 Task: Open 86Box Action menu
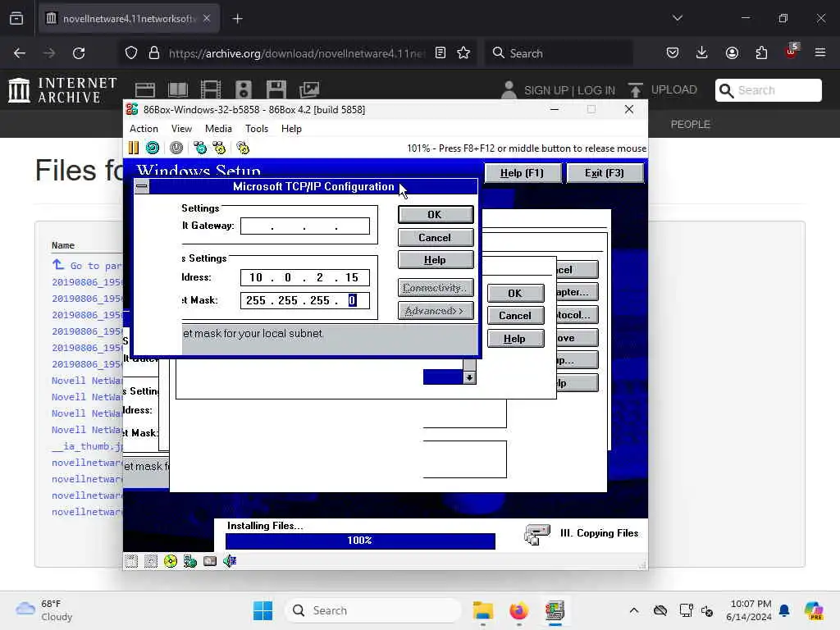coord(144,129)
